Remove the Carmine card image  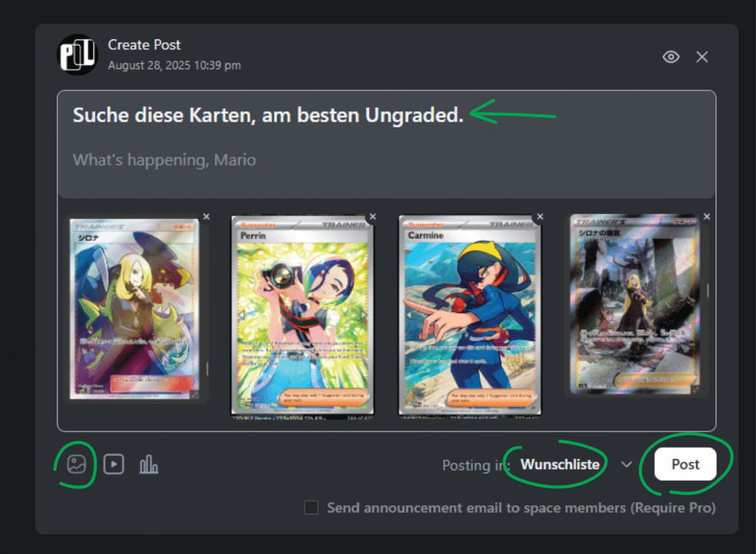click(540, 217)
